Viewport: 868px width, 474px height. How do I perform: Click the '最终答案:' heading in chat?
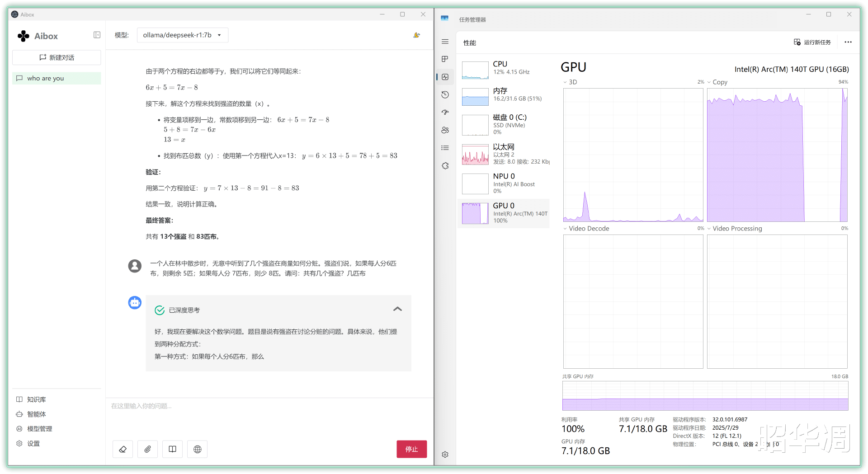tap(160, 221)
